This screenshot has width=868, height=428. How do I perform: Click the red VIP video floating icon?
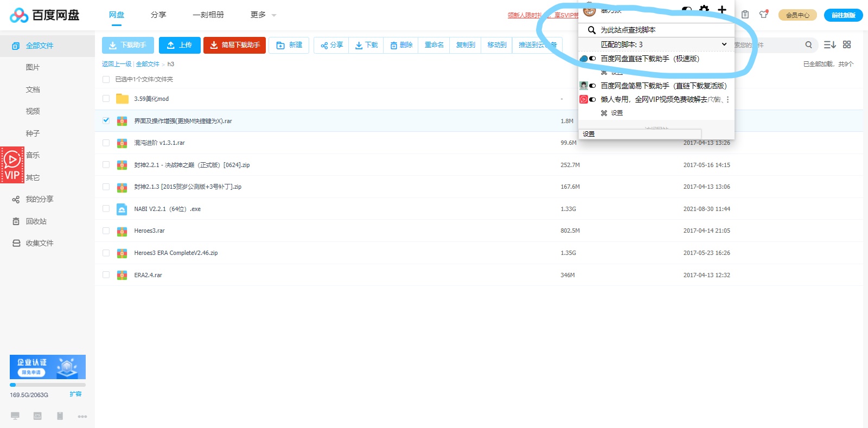(x=12, y=165)
